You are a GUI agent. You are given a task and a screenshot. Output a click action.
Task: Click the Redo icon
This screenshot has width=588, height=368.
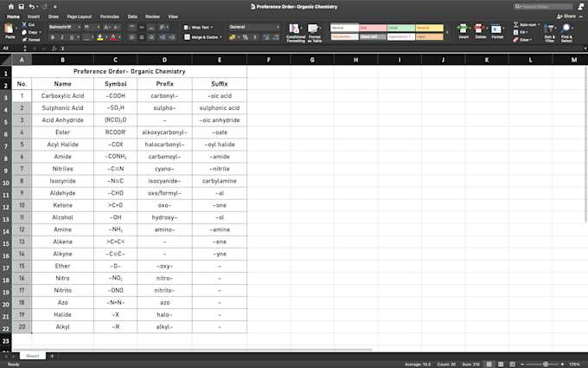coord(45,6)
